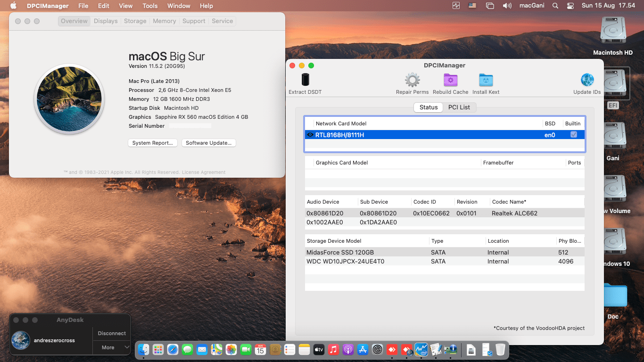This screenshot has height=362, width=644.
Task: Switch to the Memory tab
Action: tap(165, 21)
